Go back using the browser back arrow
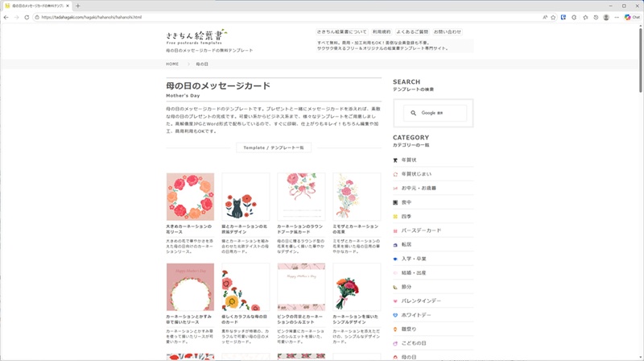Screen dimensions: 644x361 coord(6,17)
